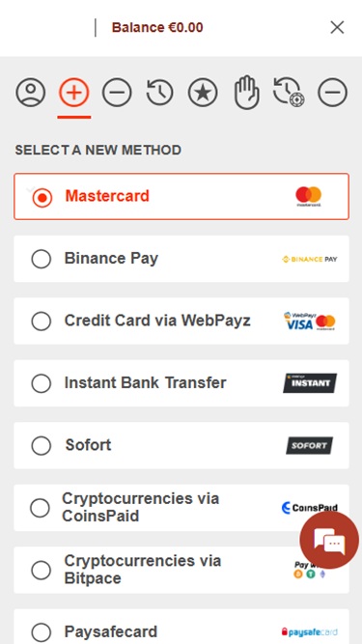This screenshot has height=644, width=362.
Task: Click the last minus circle icon in the row
Action: 332,93
